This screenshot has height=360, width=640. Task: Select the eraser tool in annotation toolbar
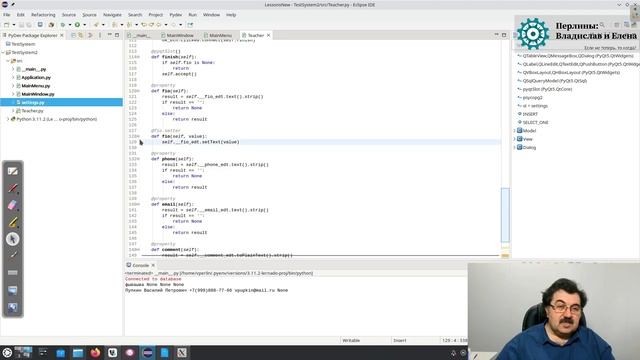(13, 205)
